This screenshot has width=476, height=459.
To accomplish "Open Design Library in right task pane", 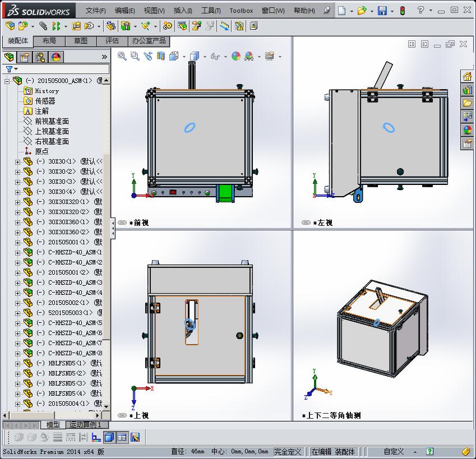I will [x=467, y=90].
